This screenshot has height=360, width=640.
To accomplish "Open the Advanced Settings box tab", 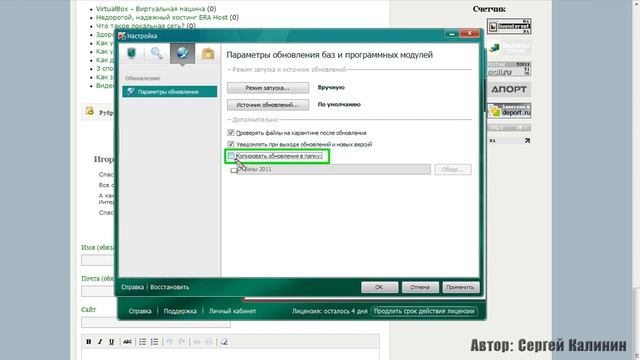I will point(208,53).
